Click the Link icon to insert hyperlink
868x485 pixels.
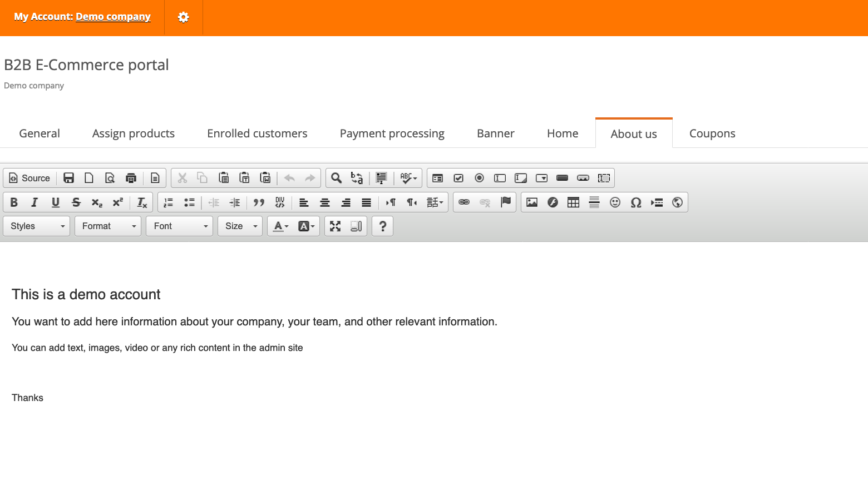464,202
